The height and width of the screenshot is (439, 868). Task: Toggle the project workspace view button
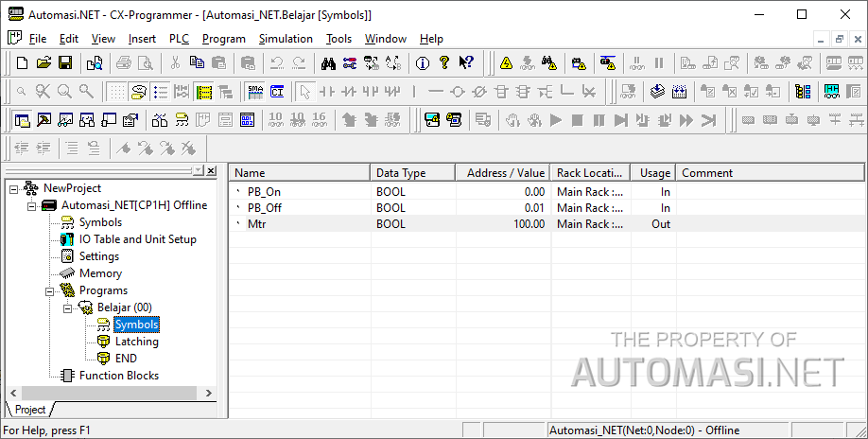23,120
